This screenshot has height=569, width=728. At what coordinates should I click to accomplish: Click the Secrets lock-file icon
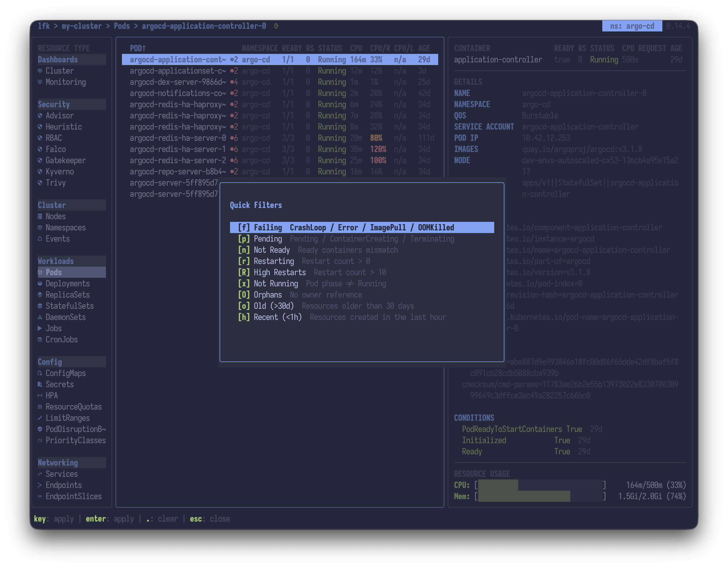pos(40,384)
